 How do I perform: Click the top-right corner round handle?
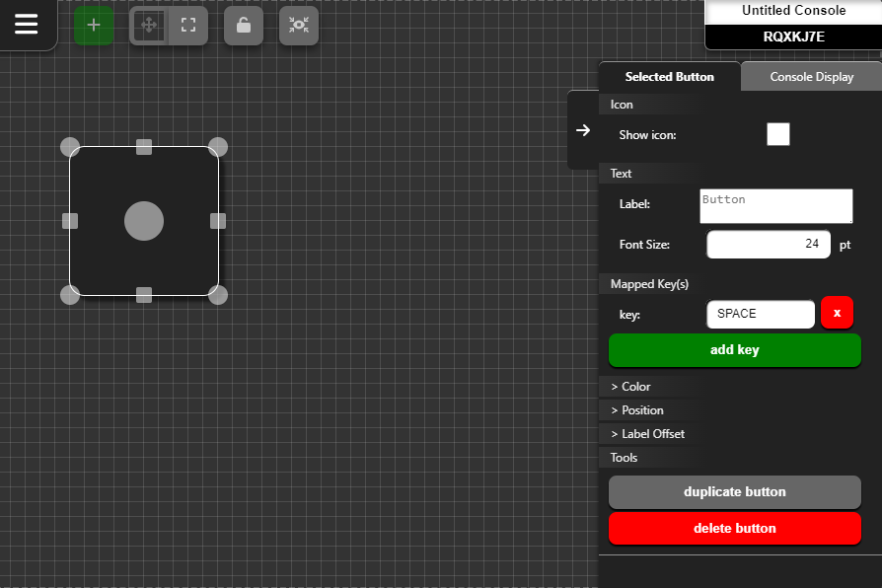pyautogui.click(x=218, y=147)
